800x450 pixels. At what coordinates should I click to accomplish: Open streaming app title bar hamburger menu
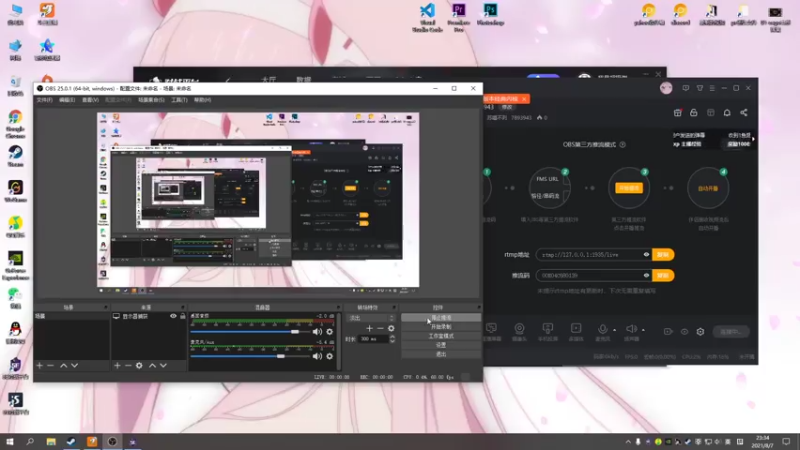712,88
